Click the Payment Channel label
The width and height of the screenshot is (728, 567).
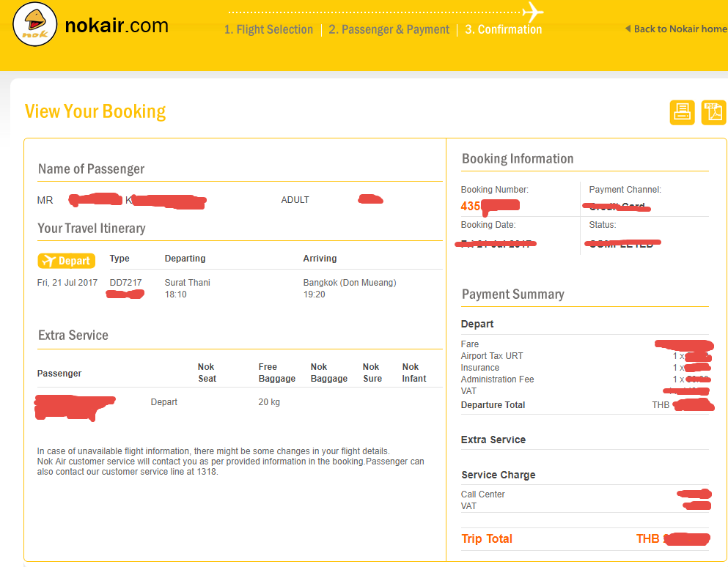point(625,189)
